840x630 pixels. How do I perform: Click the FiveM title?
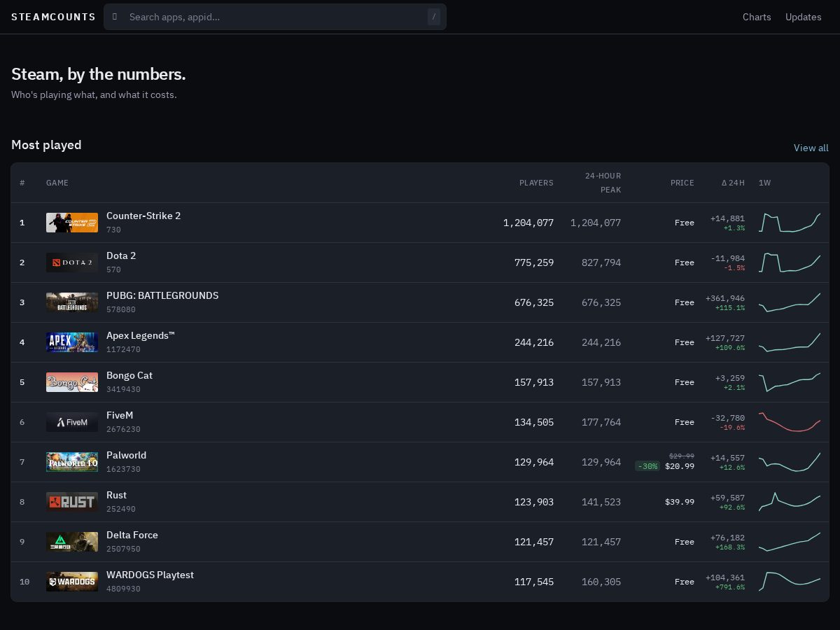[x=120, y=415]
